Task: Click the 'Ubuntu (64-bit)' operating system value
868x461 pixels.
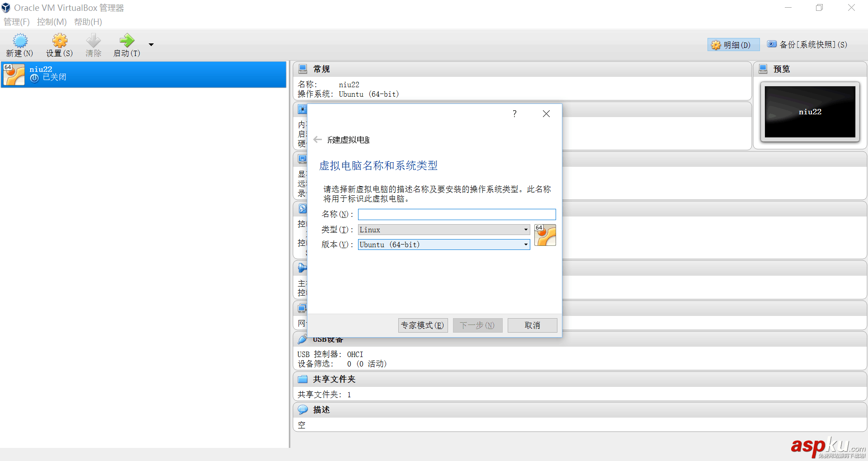Action: coord(369,94)
